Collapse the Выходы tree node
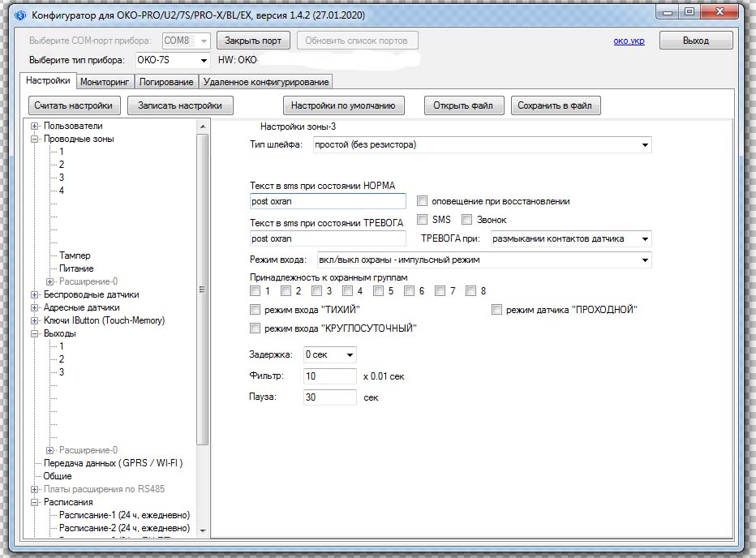This screenshot has height=558, width=756. pyautogui.click(x=34, y=333)
